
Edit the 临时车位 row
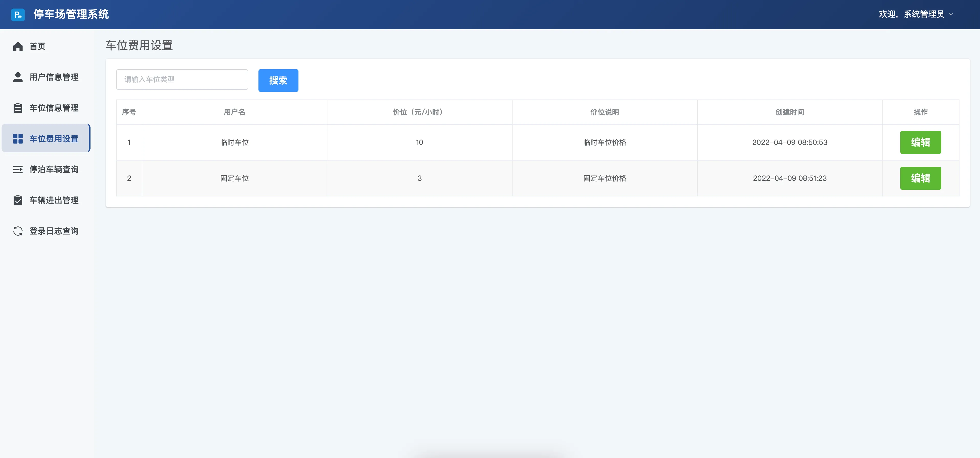point(920,142)
